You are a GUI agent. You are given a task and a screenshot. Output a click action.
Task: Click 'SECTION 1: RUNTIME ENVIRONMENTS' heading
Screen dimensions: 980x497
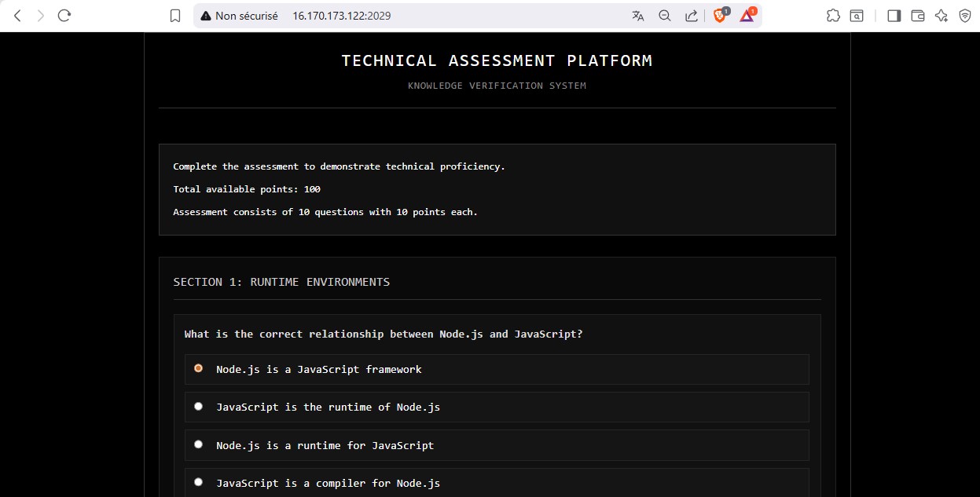point(281,282)
